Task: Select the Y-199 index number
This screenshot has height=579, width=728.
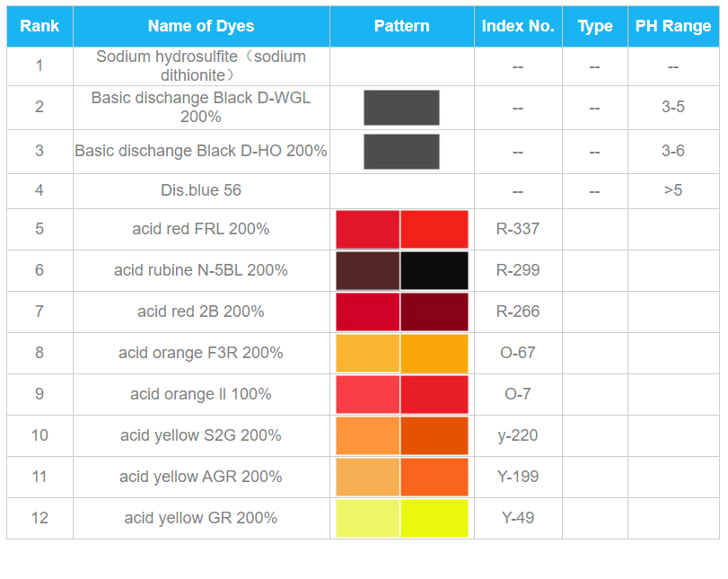Action: [x=518, y=477]
